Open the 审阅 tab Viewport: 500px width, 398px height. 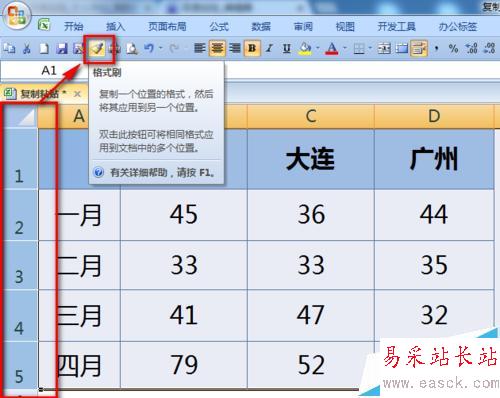(303, 26)
